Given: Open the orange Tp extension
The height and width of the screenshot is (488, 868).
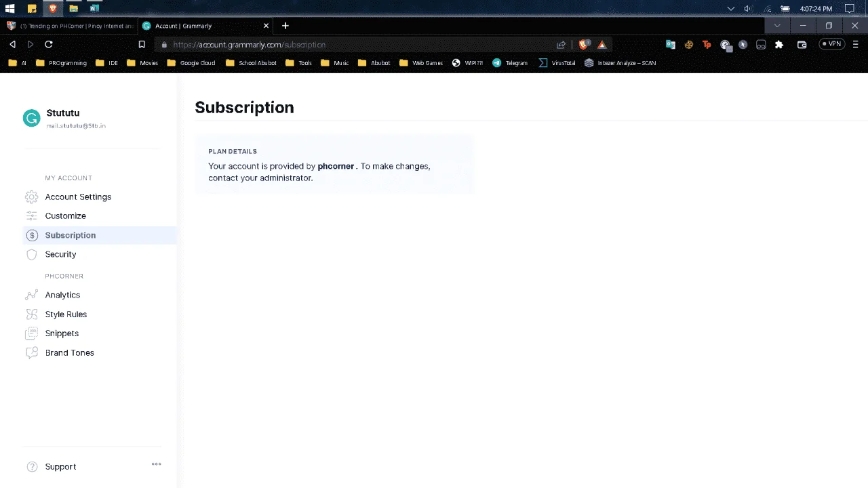Looking at the screenshot, I should point(707,45).
